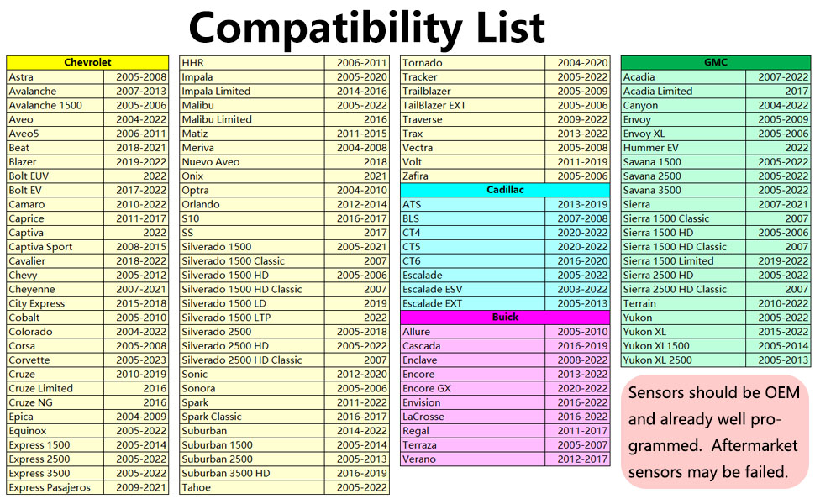Select the HHR model cell
815x504 pixels.
point(252,63)
